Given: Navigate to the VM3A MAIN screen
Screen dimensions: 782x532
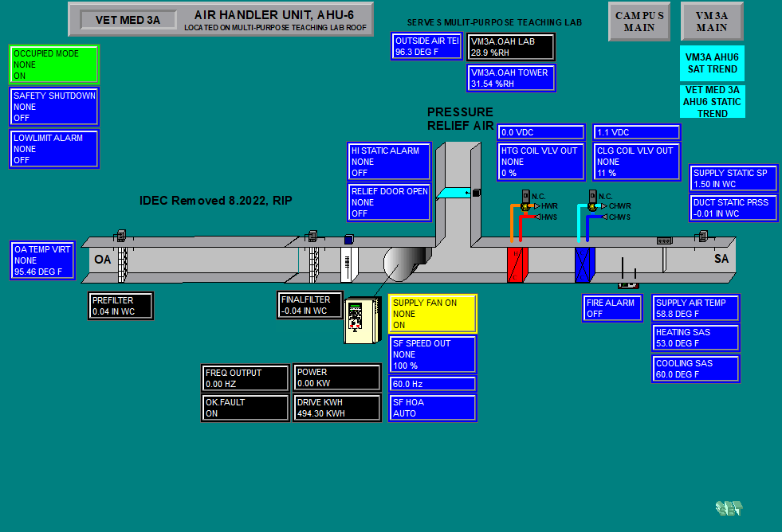Looking at the screenshot, I should tap(712, 22).
